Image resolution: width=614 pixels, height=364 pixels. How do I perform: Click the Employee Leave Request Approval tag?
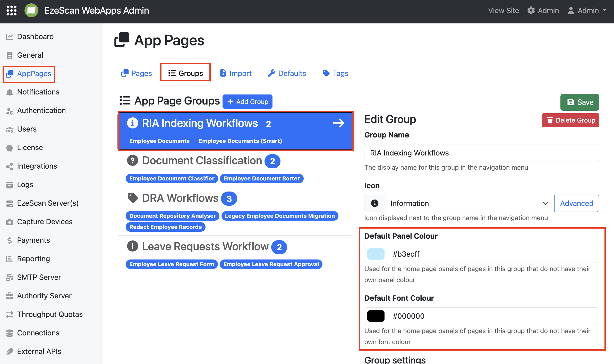point(271,264)
